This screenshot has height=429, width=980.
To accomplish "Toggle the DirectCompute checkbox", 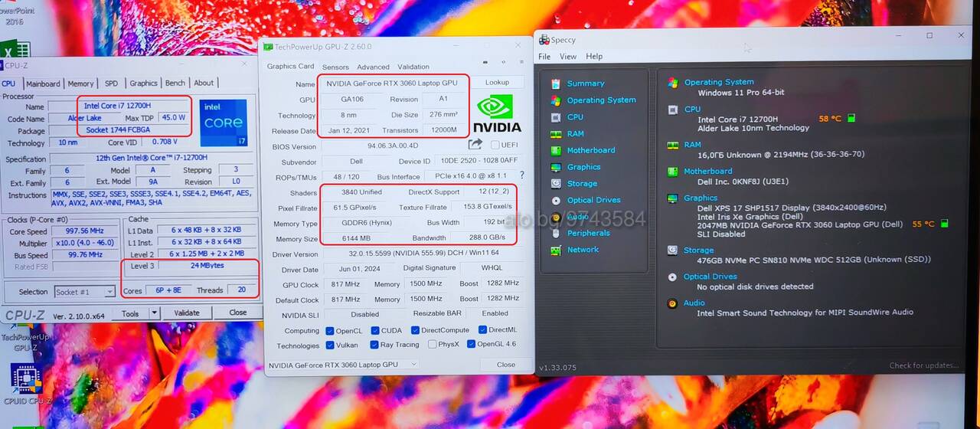I will coord(414,331).
